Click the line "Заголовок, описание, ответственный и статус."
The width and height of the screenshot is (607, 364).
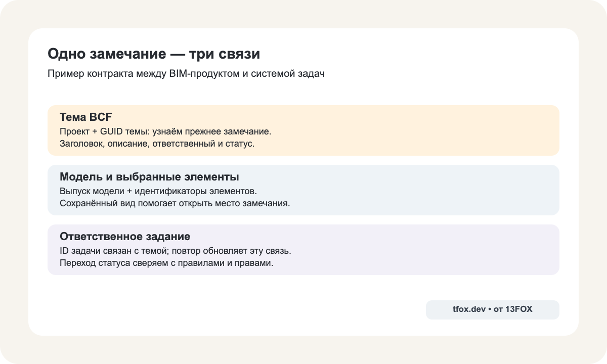coord(157,144)
